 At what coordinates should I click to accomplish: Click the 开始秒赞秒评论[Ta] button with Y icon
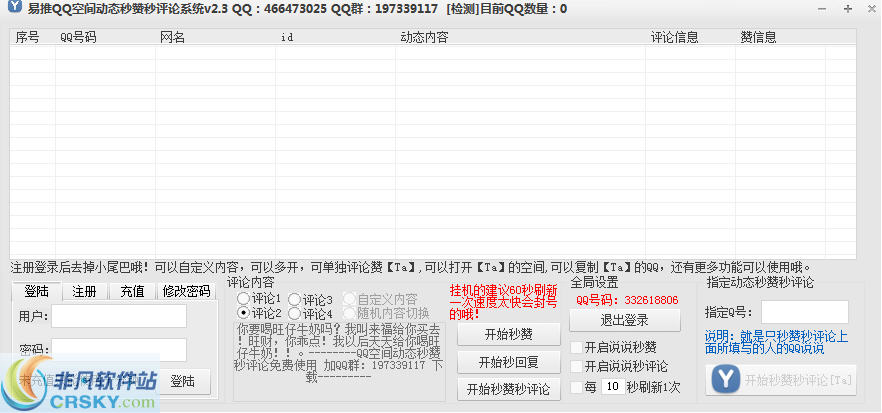tap(781, 380)
